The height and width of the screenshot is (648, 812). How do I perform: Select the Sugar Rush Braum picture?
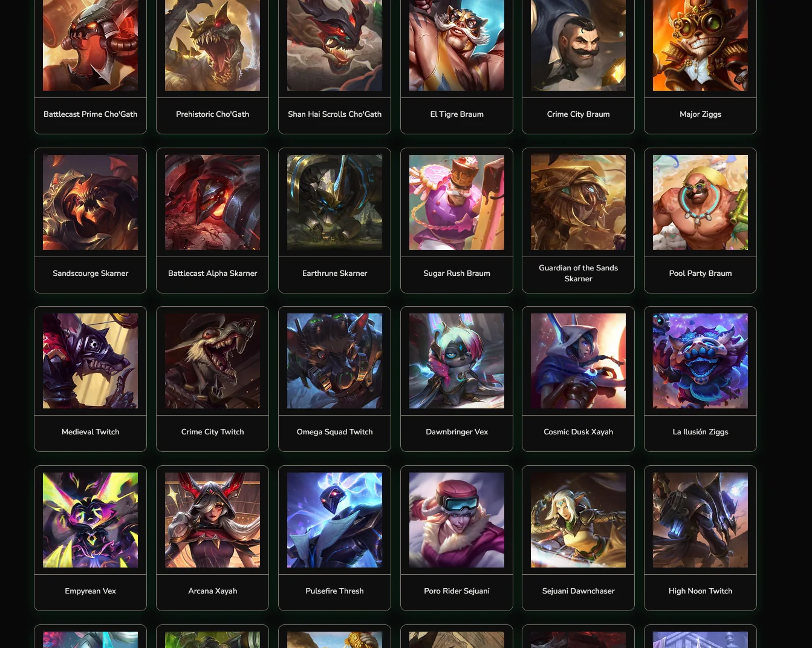point(456,202)
